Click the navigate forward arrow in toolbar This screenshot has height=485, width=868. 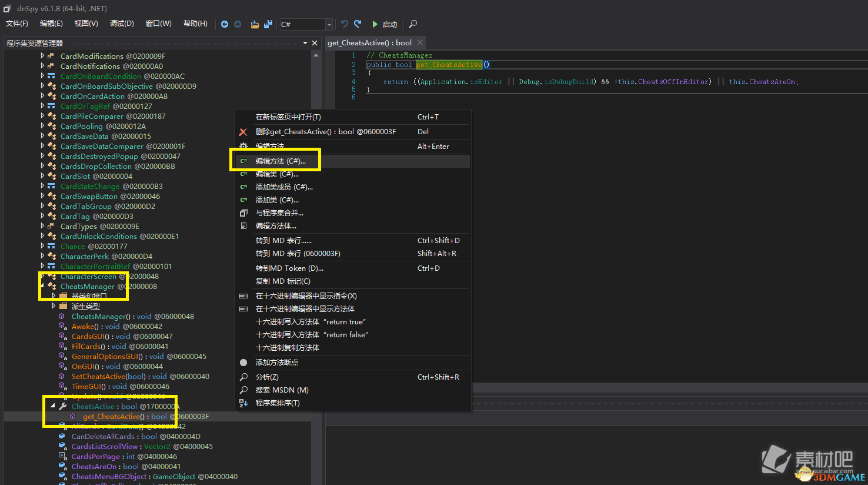[x=238, y=24]
